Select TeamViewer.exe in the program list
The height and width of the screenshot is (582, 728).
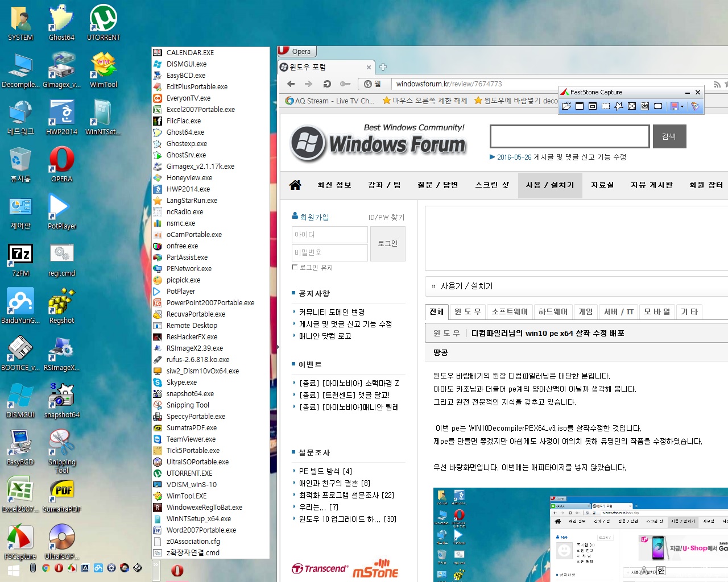pos(191,439)
